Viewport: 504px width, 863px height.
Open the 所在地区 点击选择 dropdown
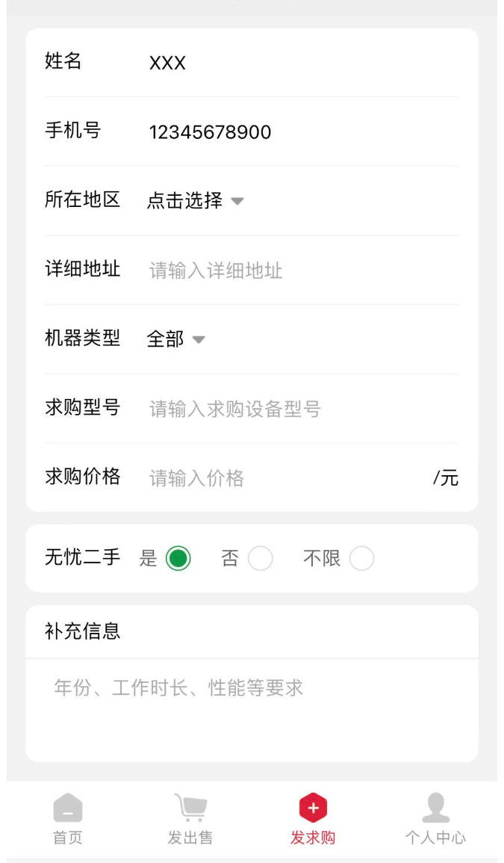[185, 200]
